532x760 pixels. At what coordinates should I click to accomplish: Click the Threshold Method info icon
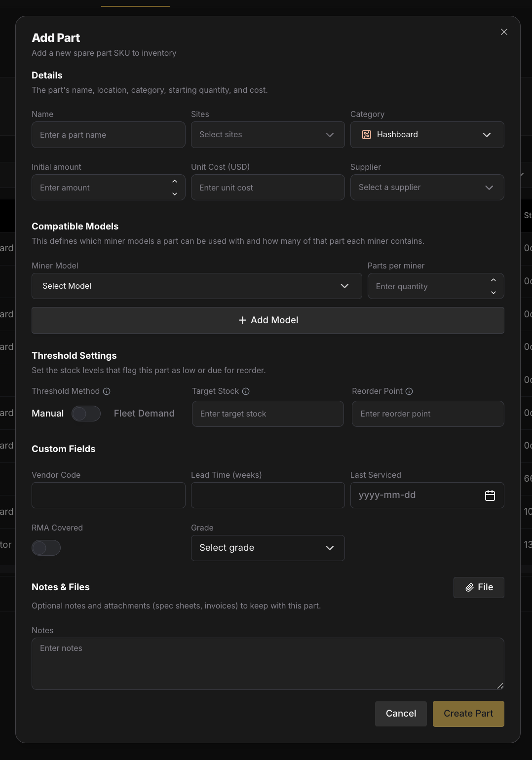(x=107, y=391)
